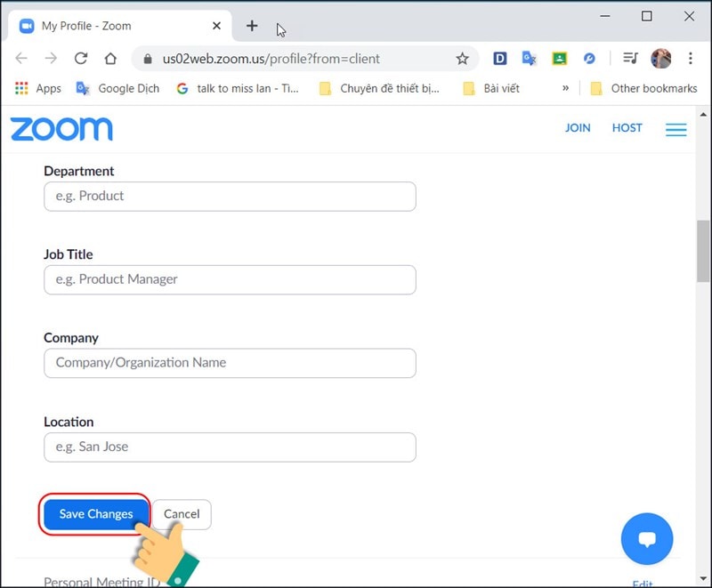Image resolution: width=712 pixels, height=588 pixels.
Task: Click the page vertical scrollbar
Action: pos(703,249)
